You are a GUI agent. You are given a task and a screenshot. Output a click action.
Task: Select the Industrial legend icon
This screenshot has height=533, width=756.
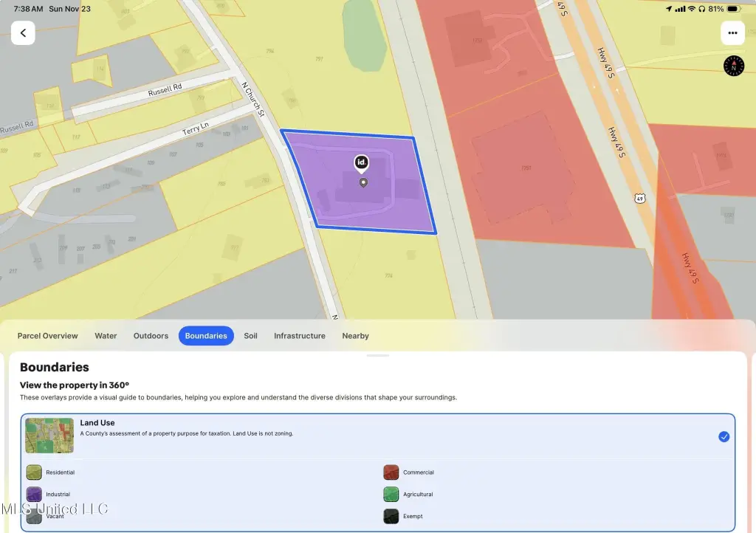coord(34,495)
